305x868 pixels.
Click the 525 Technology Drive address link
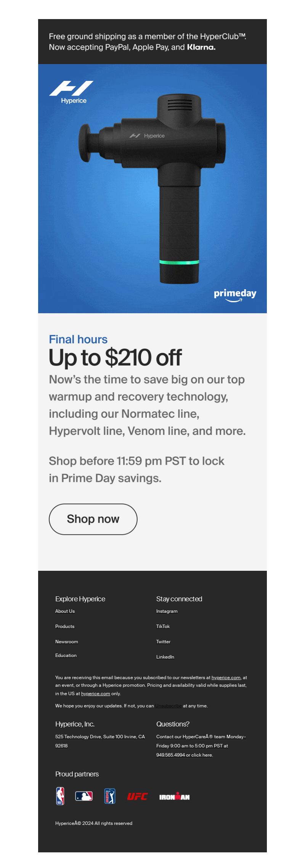[100, 741]
